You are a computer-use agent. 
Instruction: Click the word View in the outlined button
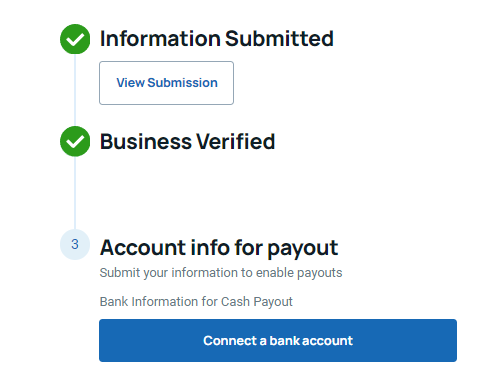coord(130,83)
